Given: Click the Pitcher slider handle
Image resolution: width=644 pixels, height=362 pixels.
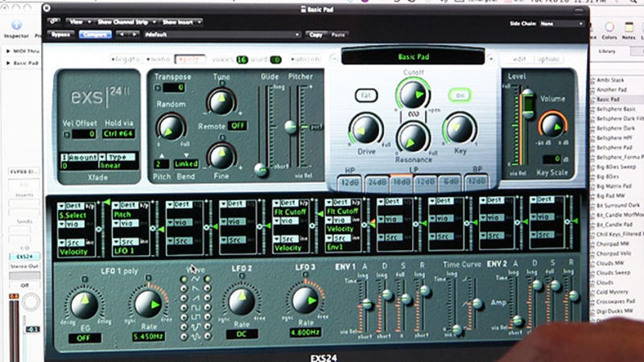Looking at the screenshot, I should click(x=291, y=126).
